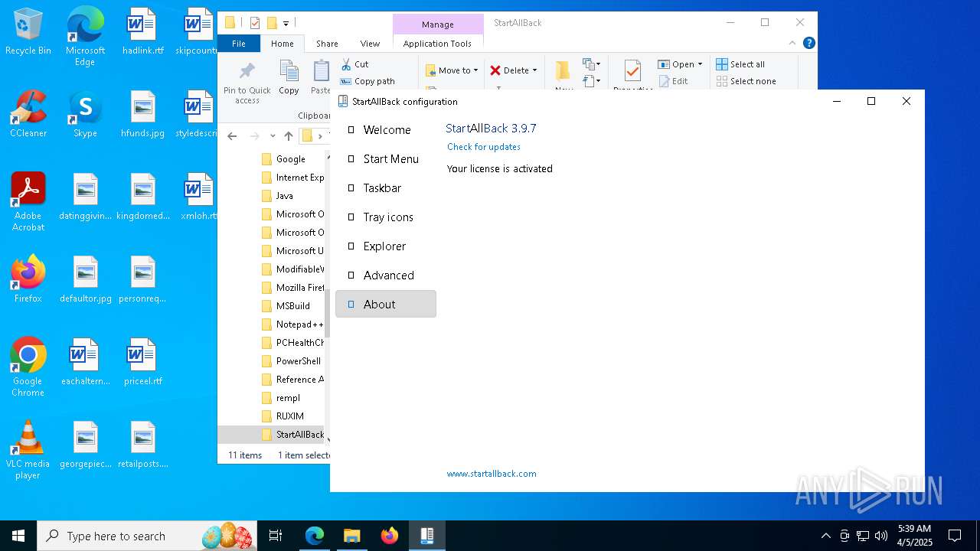980x551 pixels.
Task: Open the Application Tools ribbon tab
Action: pyautogui.click(x=437, y=44)
